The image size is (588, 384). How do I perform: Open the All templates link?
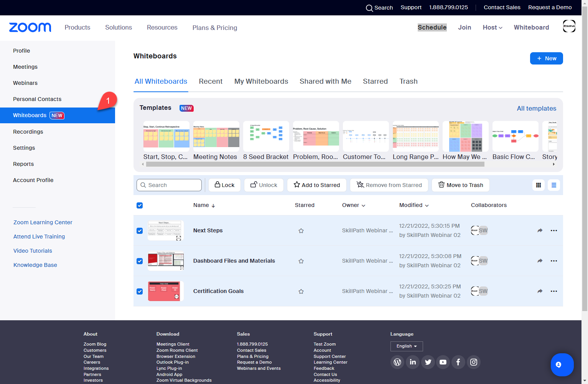pyautogui.click(x=537, y=108)
